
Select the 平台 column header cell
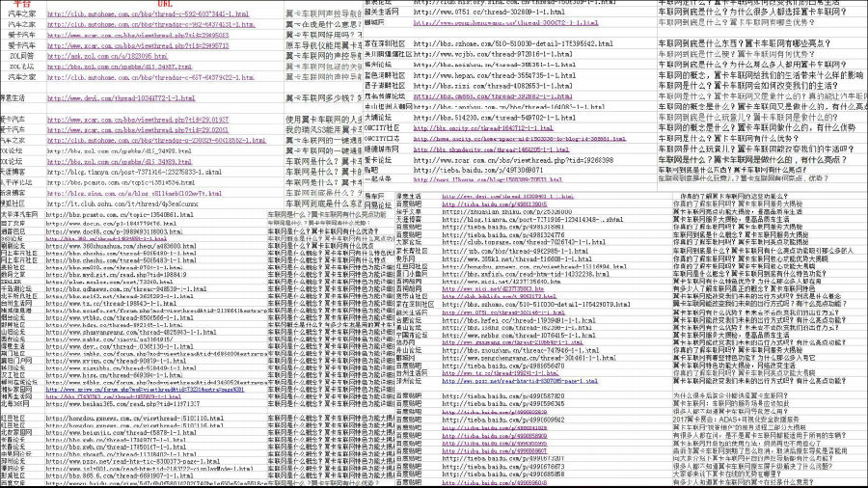[19, 5]
